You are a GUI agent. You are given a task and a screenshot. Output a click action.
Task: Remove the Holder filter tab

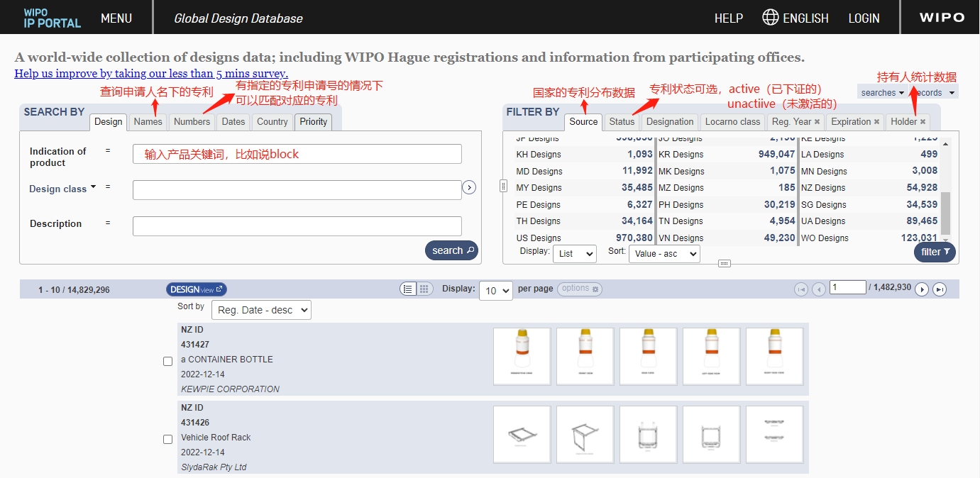[x=923, y=122]
